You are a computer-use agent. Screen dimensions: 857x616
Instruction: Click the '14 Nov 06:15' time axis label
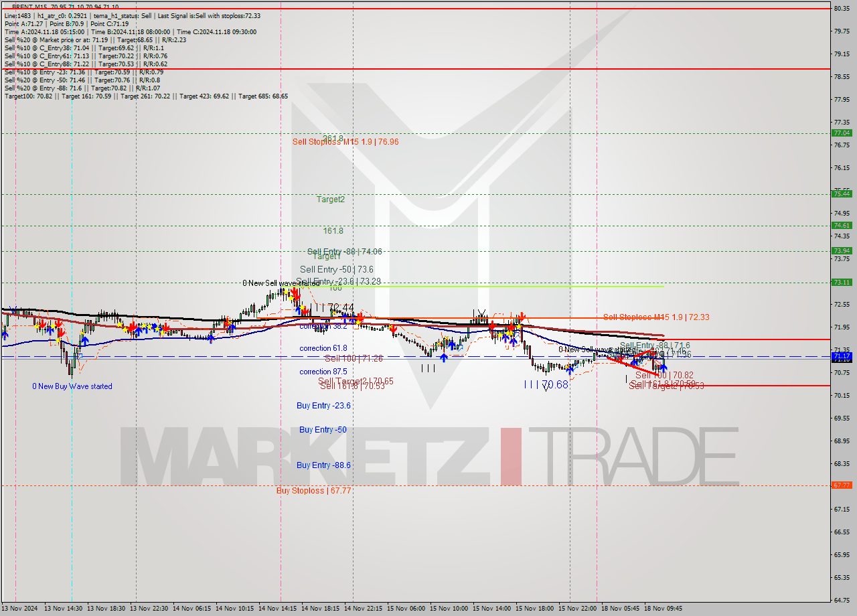click(x=192, y=609)
